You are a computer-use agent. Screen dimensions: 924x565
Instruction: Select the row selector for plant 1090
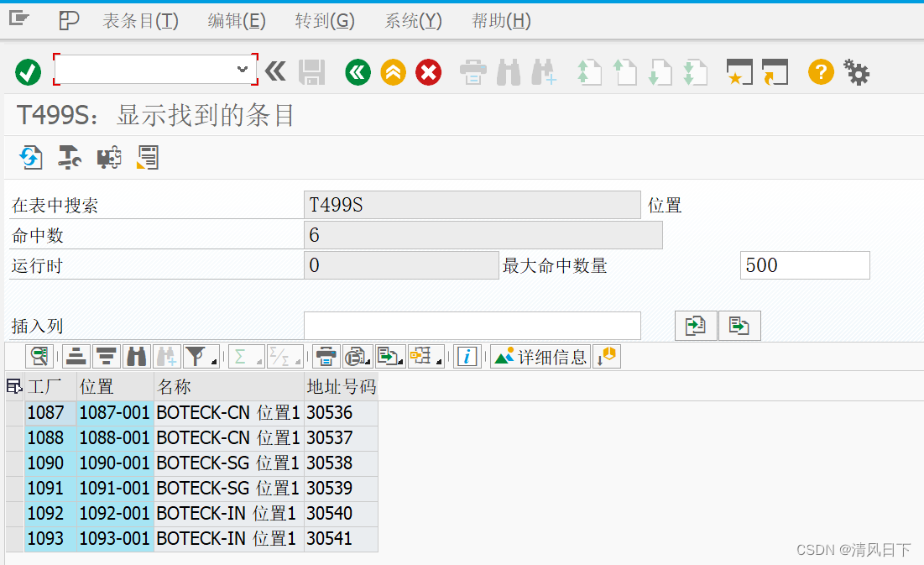[x=13, y=463]
